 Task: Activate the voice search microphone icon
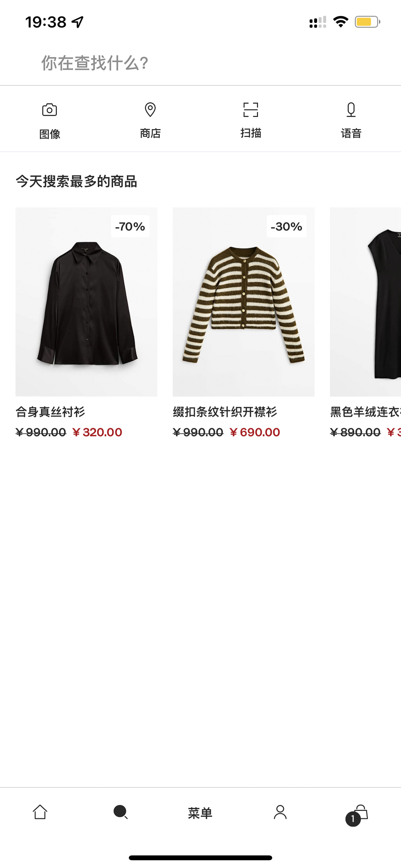click(351, 110)
